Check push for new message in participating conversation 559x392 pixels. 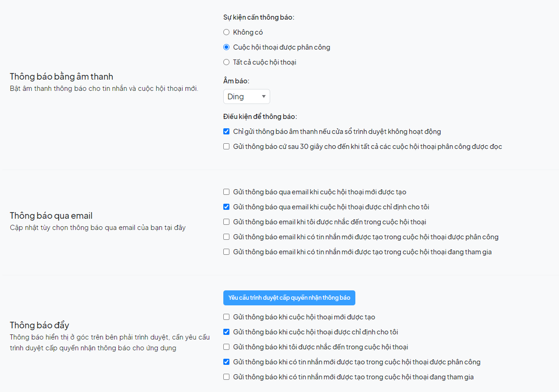pyautogui.click(x=227, y=377)
